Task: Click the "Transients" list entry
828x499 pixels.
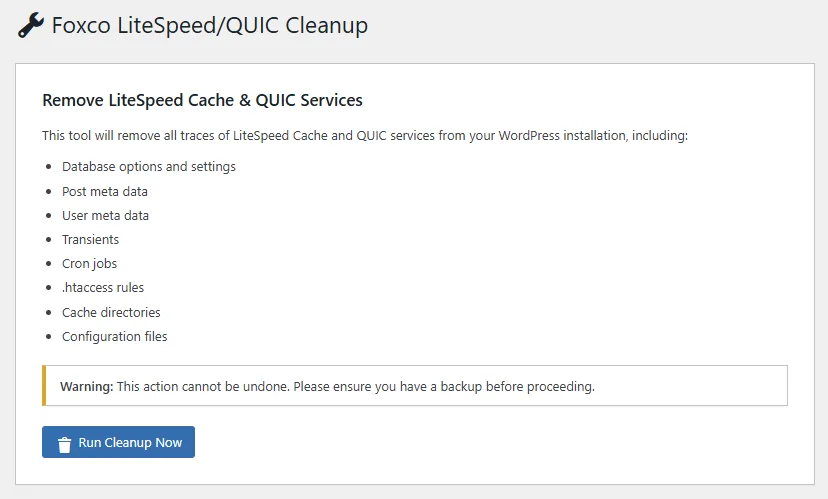Action: click(x=90, y=240)
